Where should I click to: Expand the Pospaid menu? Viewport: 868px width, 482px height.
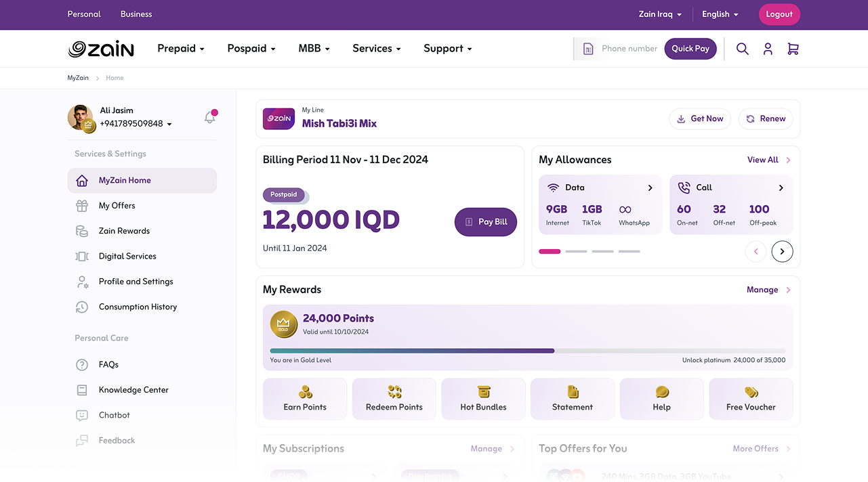coord(251,49)
